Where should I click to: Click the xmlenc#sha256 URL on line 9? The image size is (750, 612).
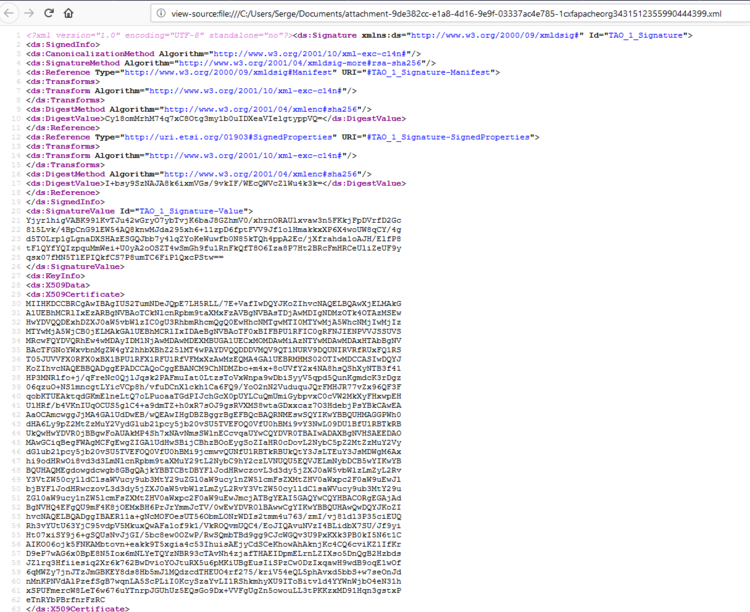tap(260, 110)
